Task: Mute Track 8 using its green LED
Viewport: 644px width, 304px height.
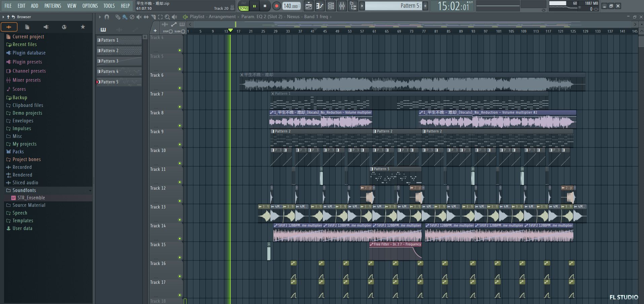Action: click(180, 126)
